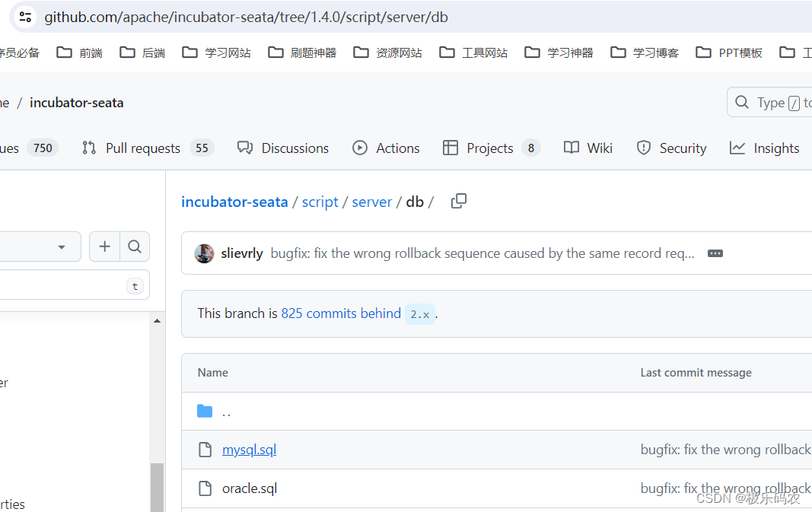Viewport: 812px width, 512px height.
Task: Click the 825 commits behind link
Action: (x=341, y=313)
